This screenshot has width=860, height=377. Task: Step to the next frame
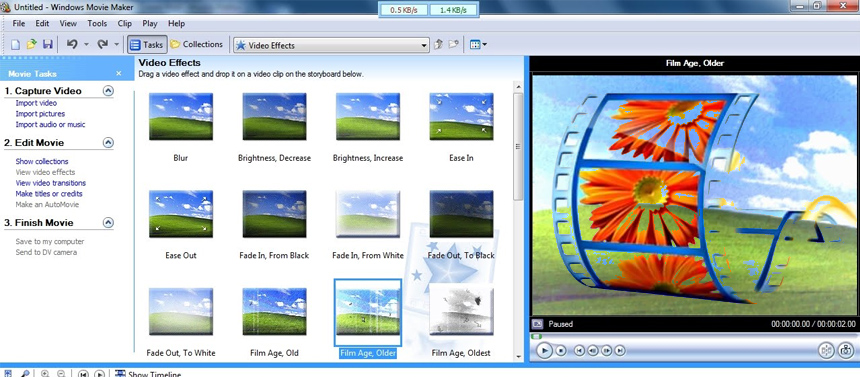tap(606, 350)
